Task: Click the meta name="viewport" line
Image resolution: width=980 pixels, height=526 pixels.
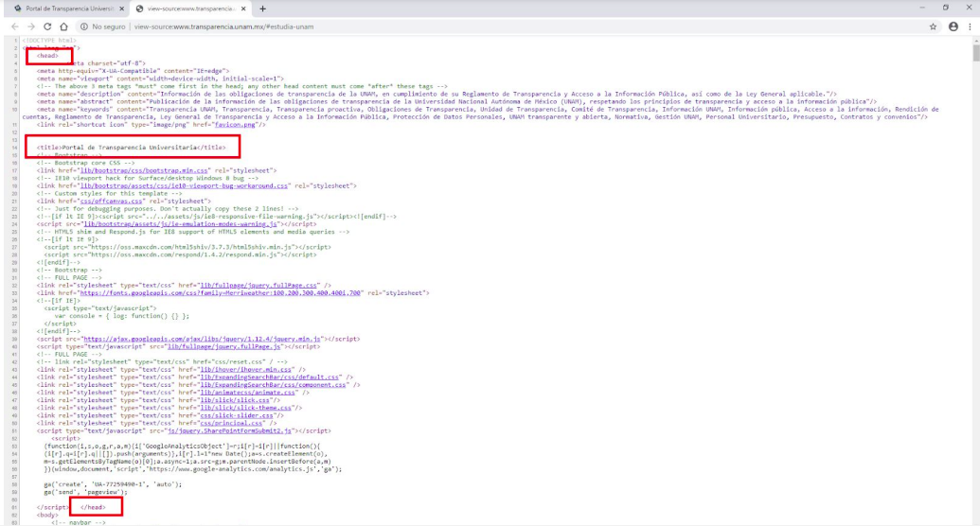Action: coord(160,79)
